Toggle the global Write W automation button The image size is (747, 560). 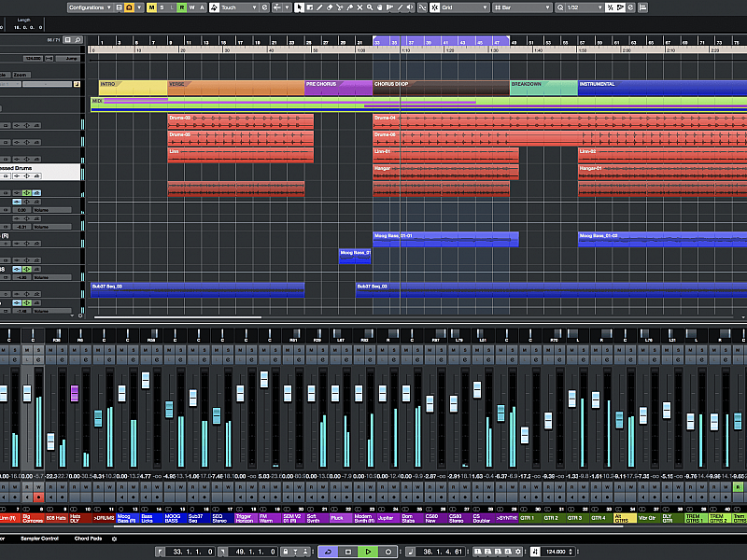coord(192,7)
